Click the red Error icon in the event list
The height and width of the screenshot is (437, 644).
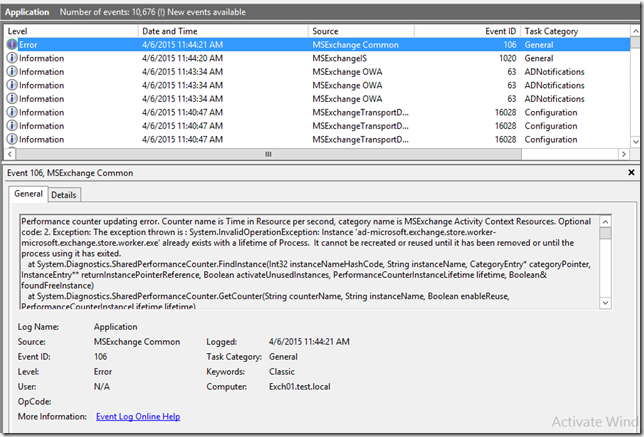(x=12, y=46)
